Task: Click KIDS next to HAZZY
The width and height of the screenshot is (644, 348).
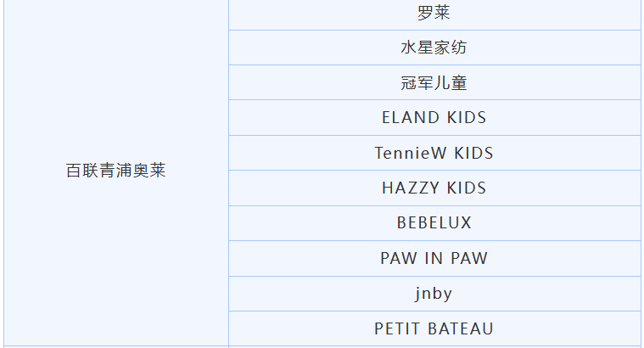Action: coord(466,188)
